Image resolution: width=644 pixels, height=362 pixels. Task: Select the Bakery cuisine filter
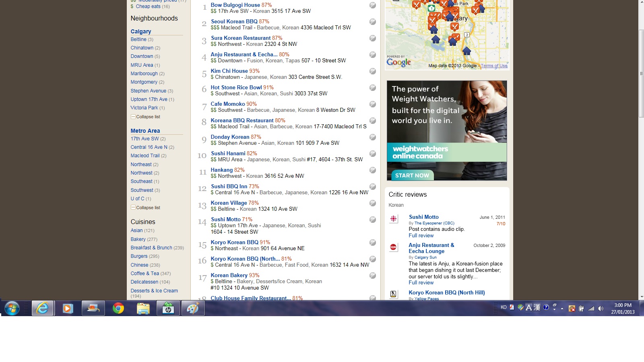click(138, 239)
